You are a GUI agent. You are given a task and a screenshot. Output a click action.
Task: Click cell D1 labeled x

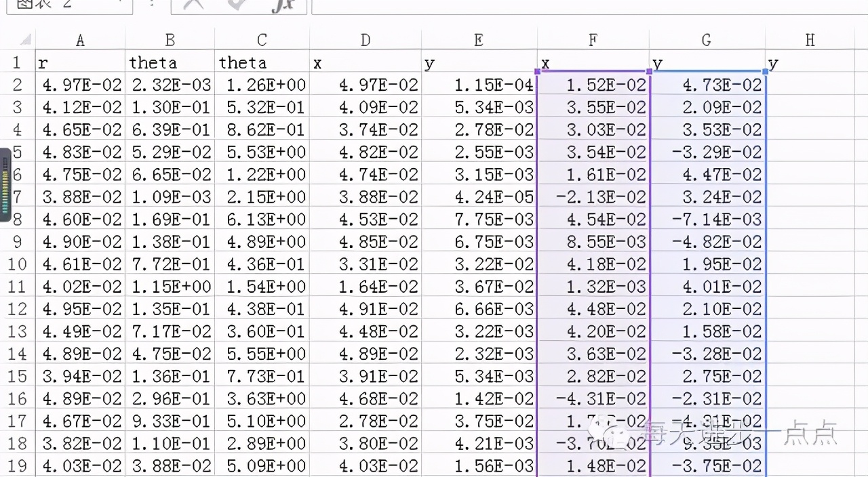(365, 62)
